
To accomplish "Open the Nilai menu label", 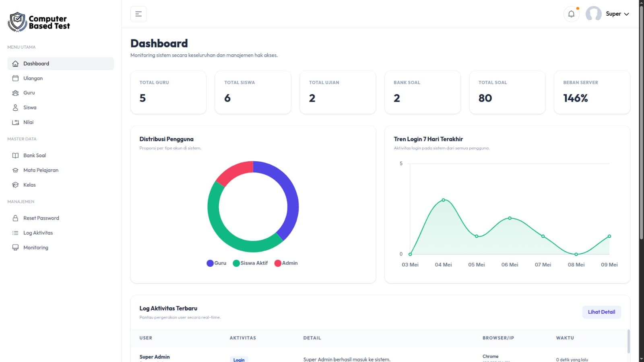I will click(28, 122).
